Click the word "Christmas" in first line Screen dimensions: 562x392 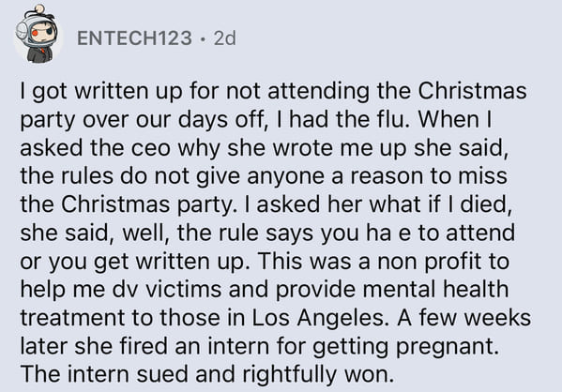point(472,91)
